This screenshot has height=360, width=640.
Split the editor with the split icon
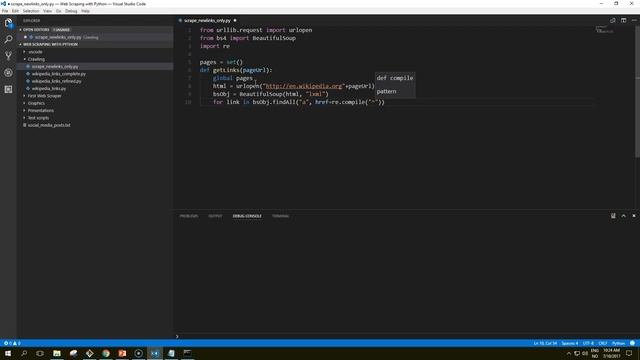[623, 20]
